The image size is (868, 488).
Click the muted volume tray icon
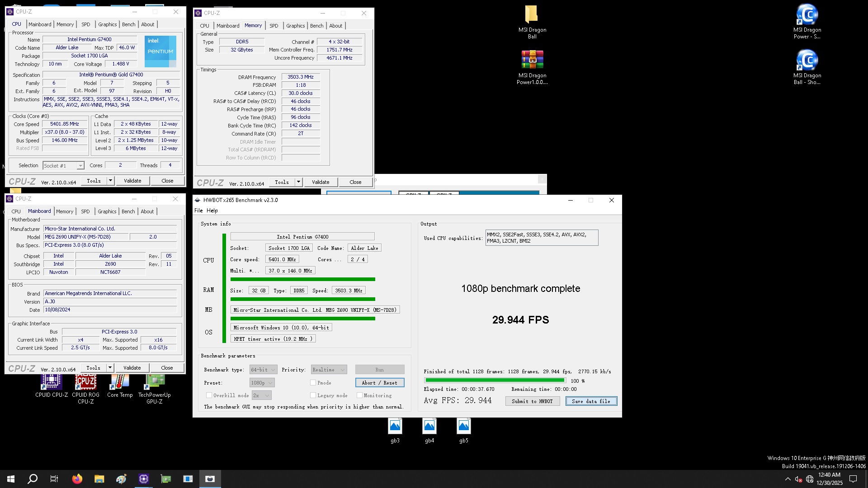pos(798,479)
